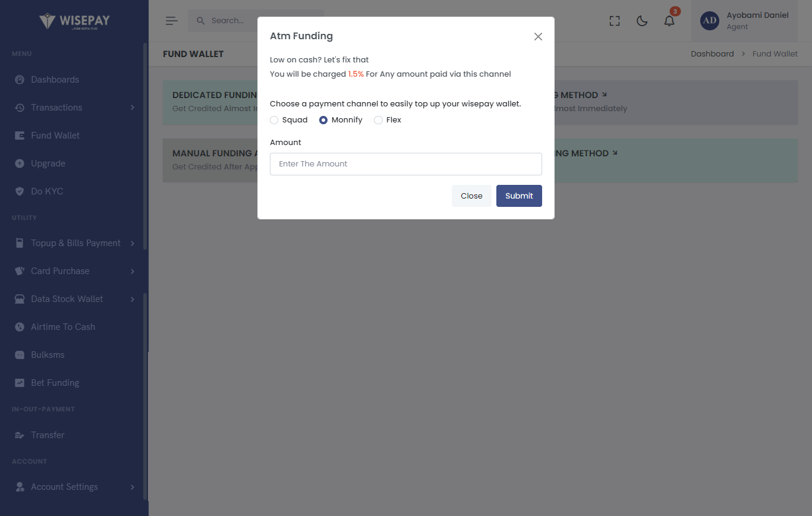Click the Fund Wallet sidebar icon
Viewport: 812px width, 516px height.
pyautogui.click(x=20, y=136)
